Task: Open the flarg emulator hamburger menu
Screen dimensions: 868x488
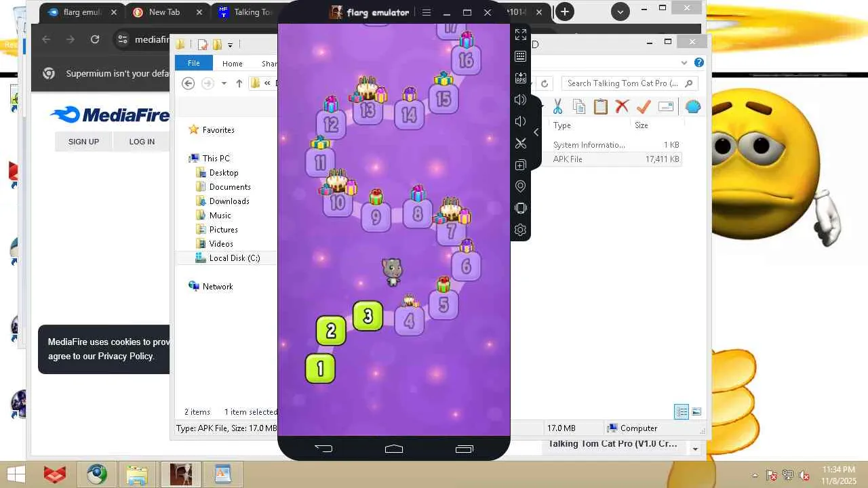Action: (x=427, y=12)
